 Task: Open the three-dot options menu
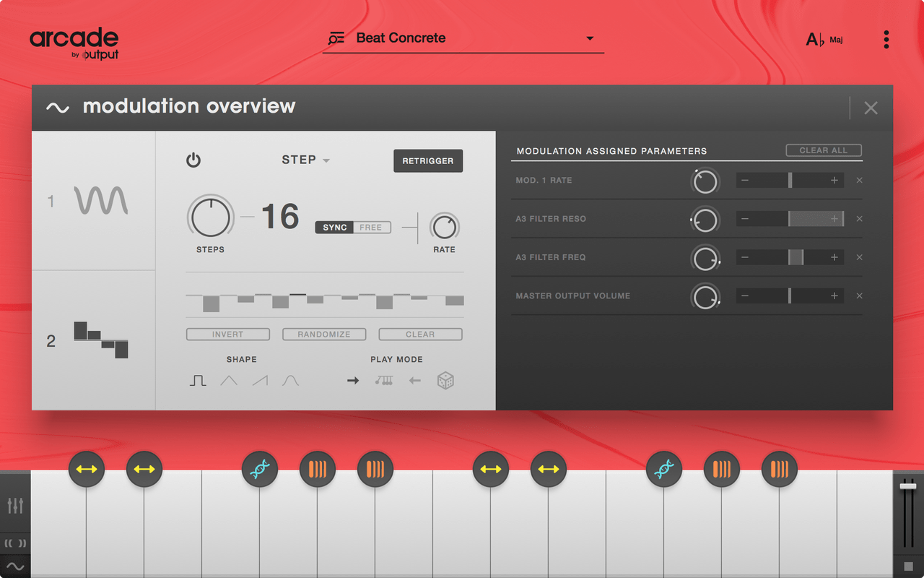[x=886, y=39]
